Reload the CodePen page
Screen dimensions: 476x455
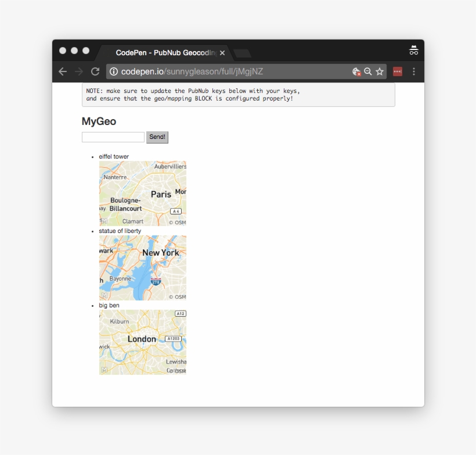95,71
